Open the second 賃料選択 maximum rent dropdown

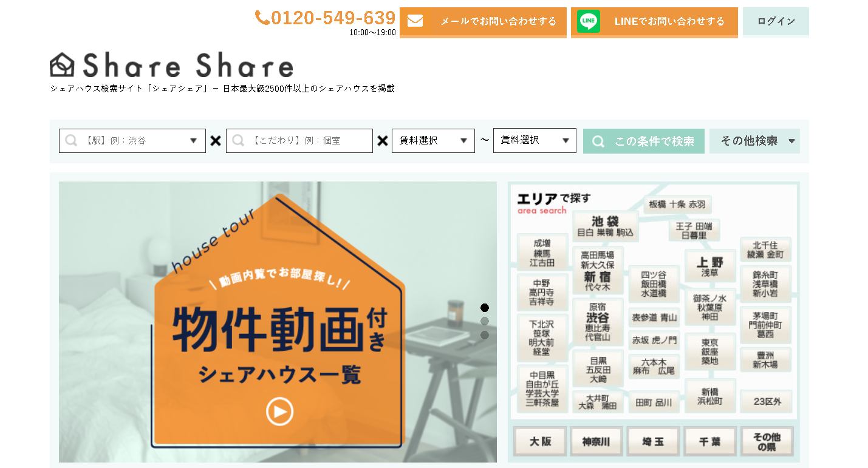(x=534, y=141)
